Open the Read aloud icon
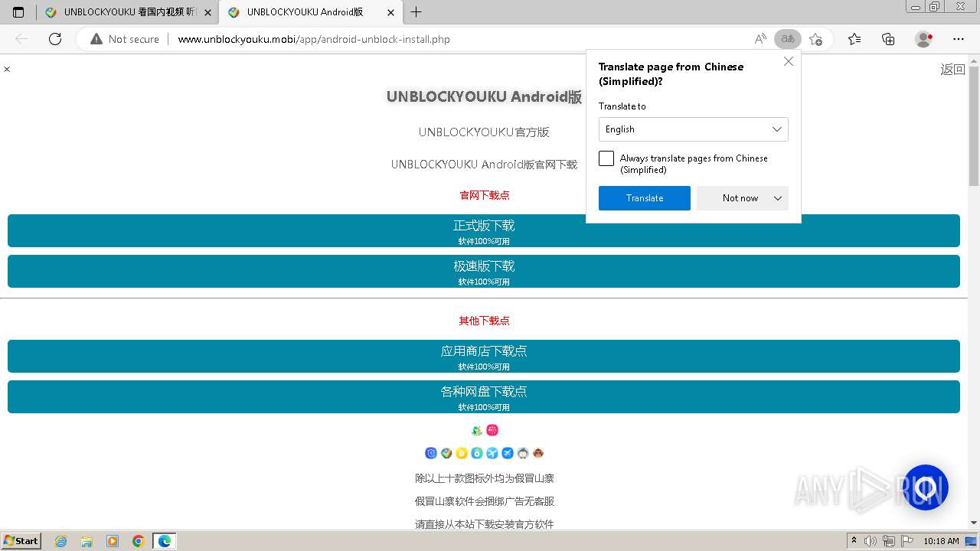Screen dimensions: 980x551 click(760, 39)
